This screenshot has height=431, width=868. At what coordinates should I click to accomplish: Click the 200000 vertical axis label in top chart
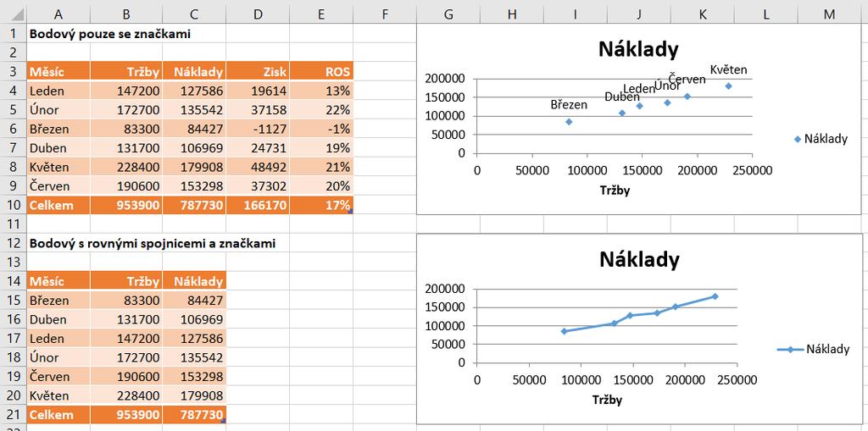[x=445, y=79]
